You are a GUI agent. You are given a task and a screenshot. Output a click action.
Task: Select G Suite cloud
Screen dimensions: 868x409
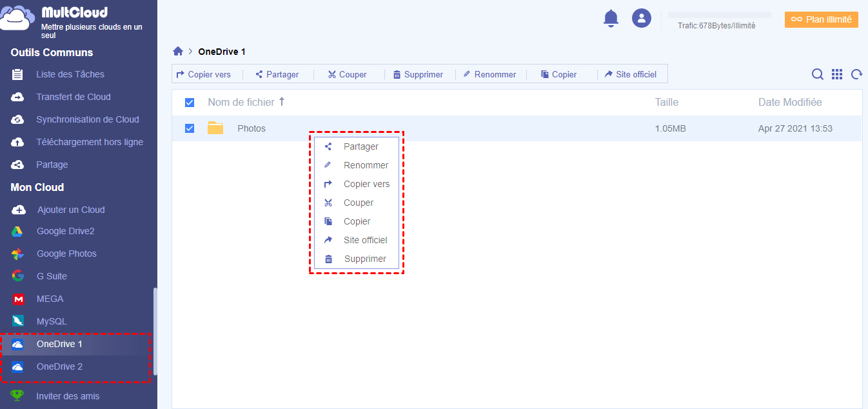click(52, 276)
